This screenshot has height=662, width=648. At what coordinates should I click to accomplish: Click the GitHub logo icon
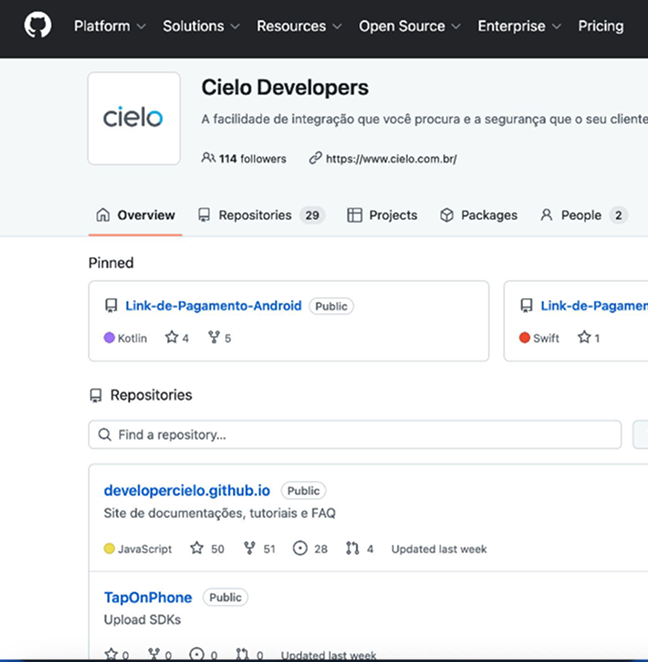[37, 26]
